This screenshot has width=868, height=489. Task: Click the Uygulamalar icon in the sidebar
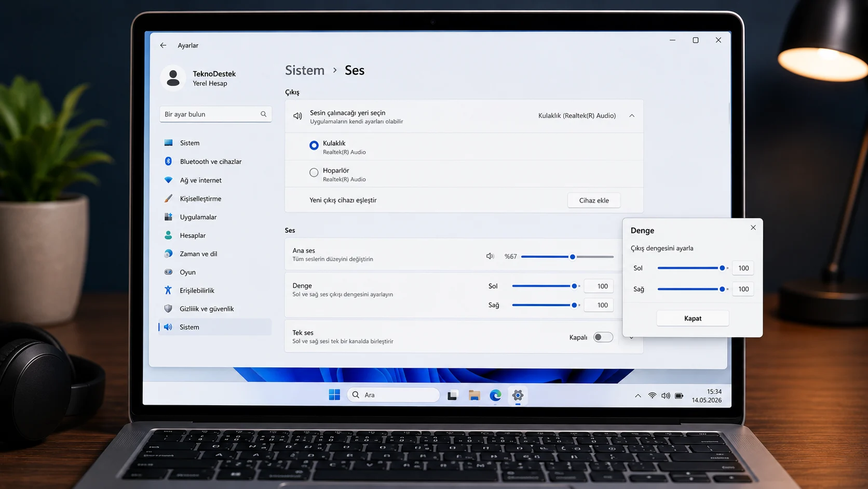point(168,217)
